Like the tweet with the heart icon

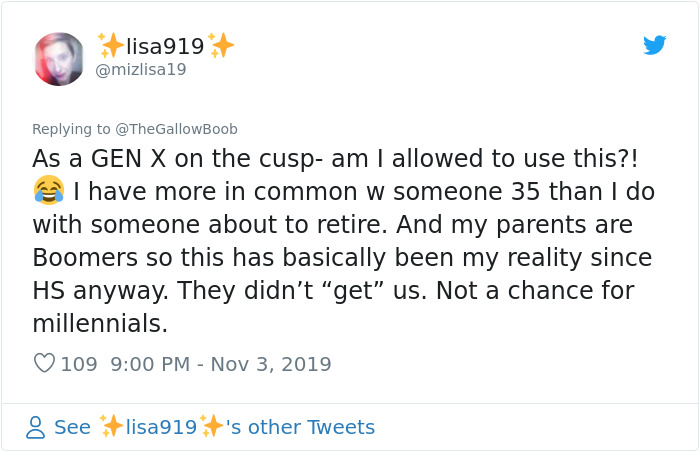point(44,364)
